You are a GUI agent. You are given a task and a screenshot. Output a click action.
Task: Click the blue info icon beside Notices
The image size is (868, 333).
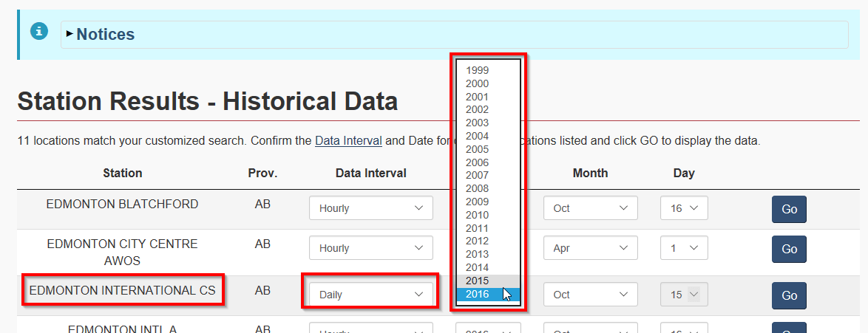pyautogui.click(x=38, y=32)
